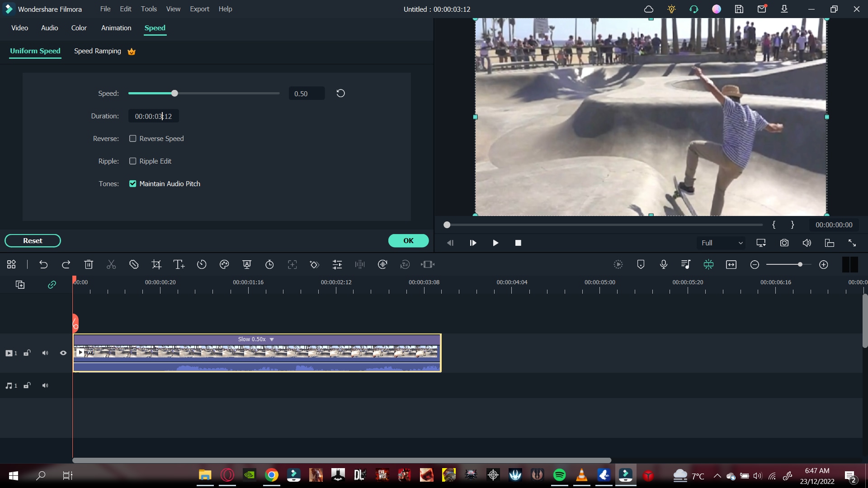868x488 pixels.
Task: Switch to the Animation tab
Action: (x=116, y=28)
